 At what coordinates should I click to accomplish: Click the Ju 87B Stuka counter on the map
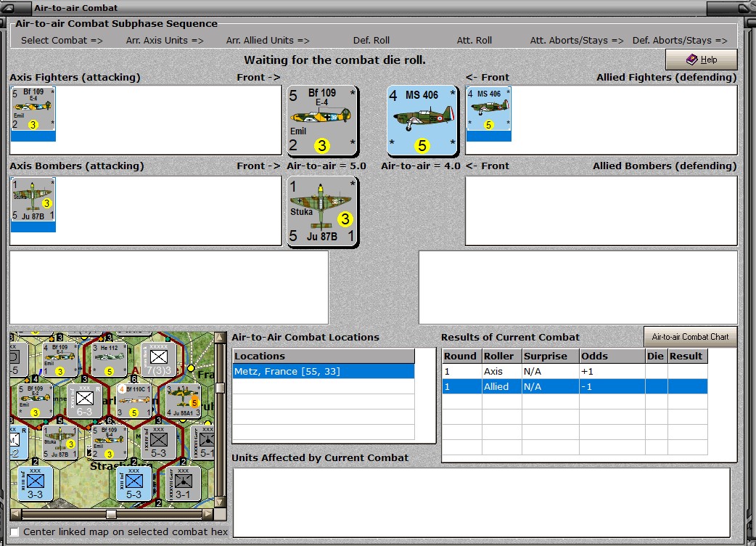click(59, 442)
